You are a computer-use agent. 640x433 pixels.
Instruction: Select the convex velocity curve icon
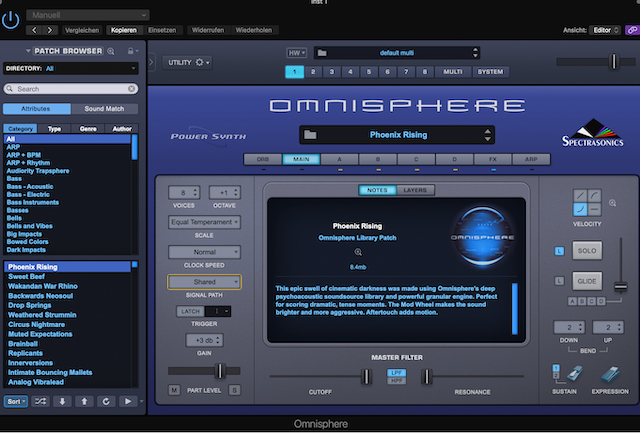tap(595, 195)
